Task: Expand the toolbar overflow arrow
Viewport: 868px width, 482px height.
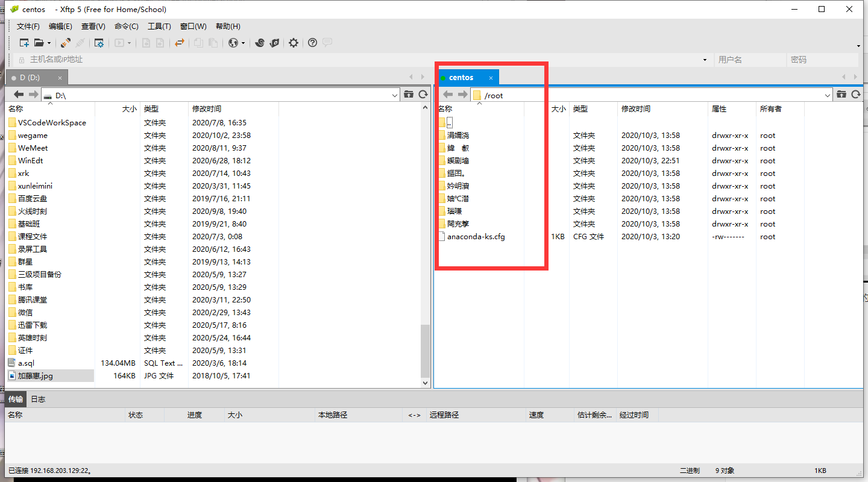Action: tap(858, 46)
